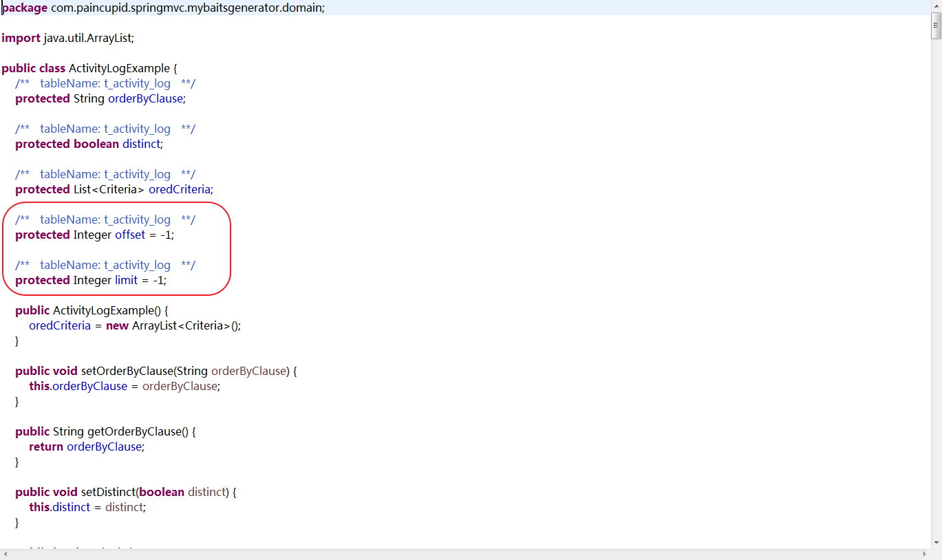Click the setDistinct method signature

point(126,492)
